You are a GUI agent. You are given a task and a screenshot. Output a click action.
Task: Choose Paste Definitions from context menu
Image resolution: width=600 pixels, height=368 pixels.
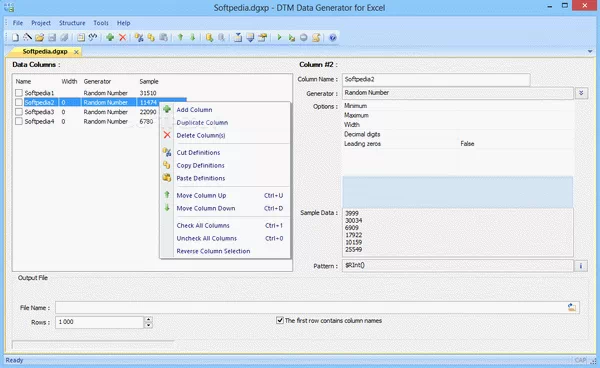point(225,178)
